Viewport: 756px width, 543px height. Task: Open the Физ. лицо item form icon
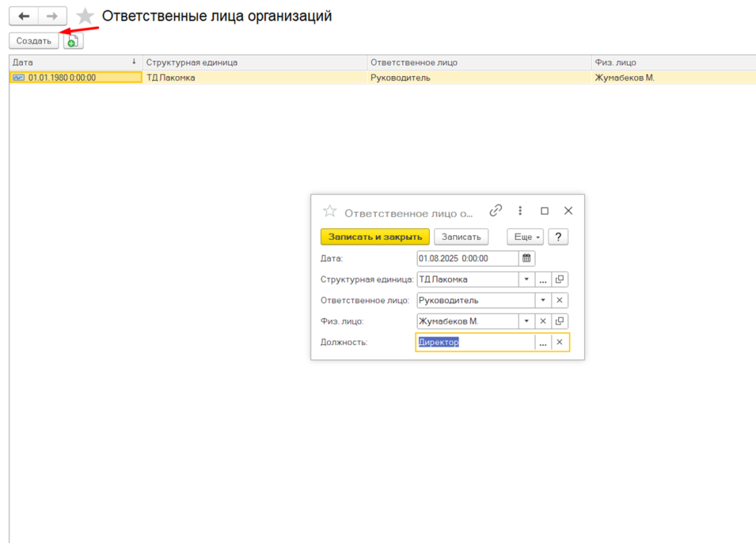pos(560,321)
